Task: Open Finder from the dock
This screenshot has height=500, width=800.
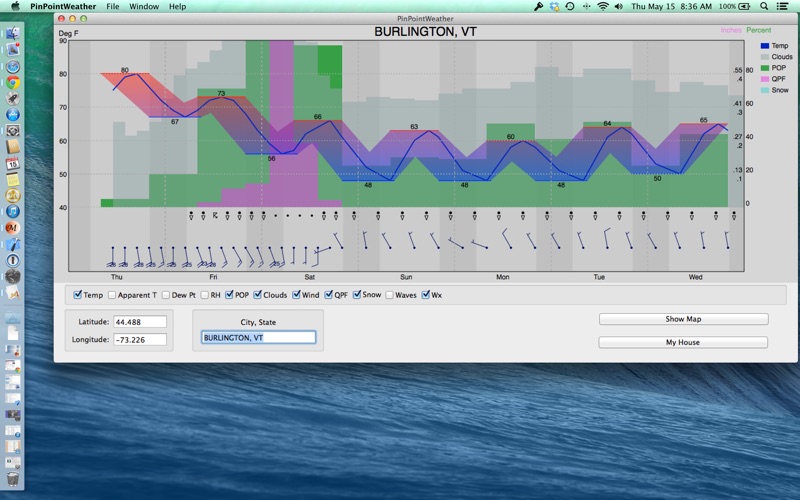Action: click(13, 34)
